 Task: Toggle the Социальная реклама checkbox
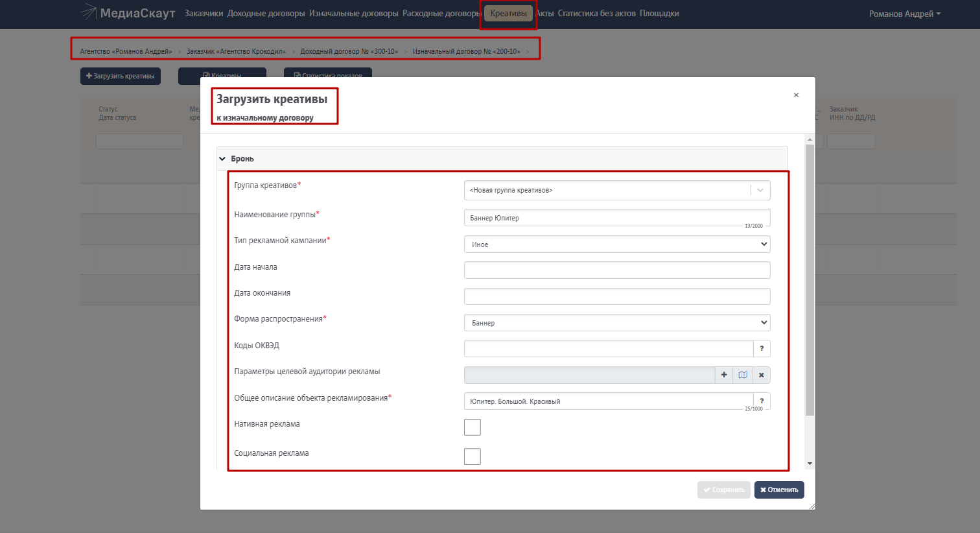click(472, 456)
